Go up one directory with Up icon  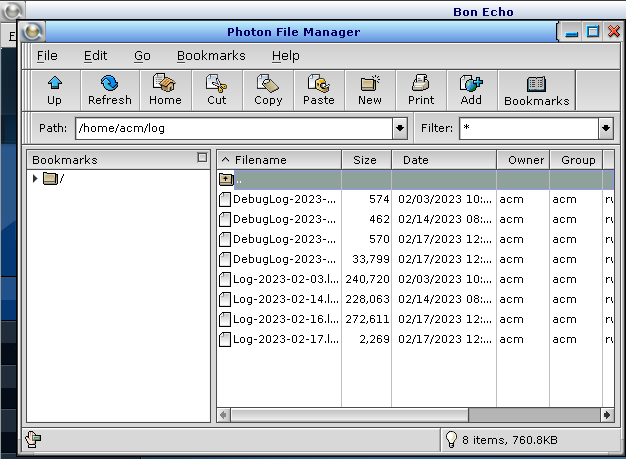[55, 90]
